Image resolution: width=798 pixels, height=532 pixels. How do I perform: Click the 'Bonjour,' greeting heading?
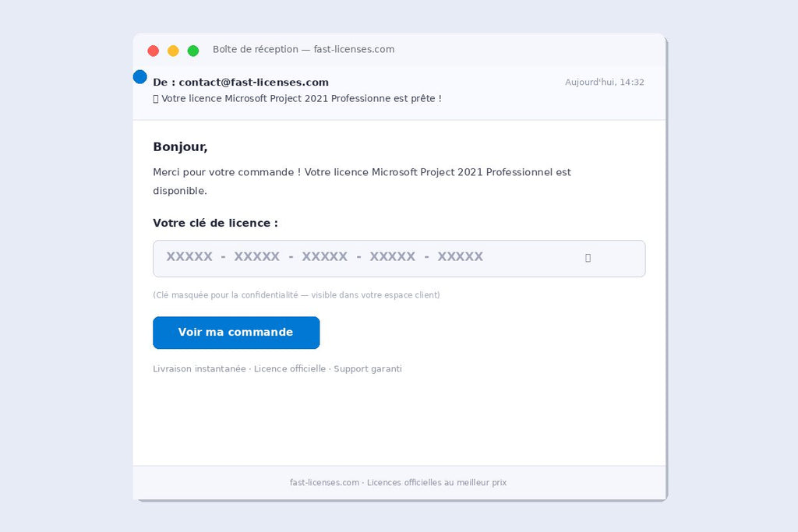[180, 147]
